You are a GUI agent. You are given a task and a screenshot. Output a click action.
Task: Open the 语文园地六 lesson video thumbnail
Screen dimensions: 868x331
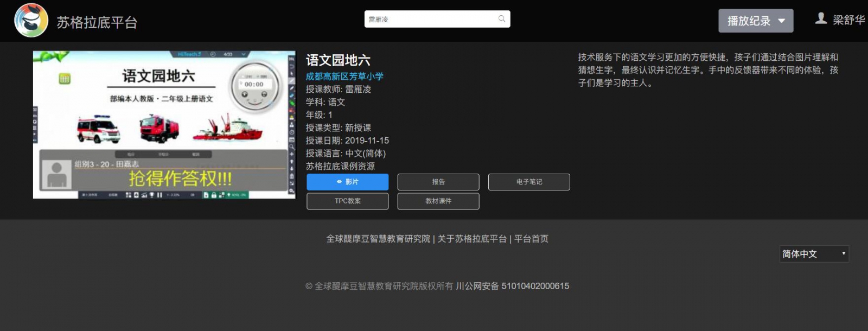164,125
